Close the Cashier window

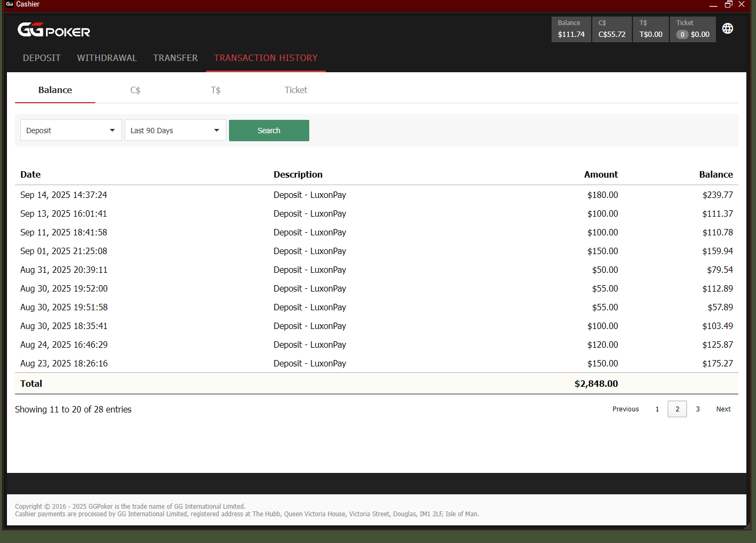742,4
